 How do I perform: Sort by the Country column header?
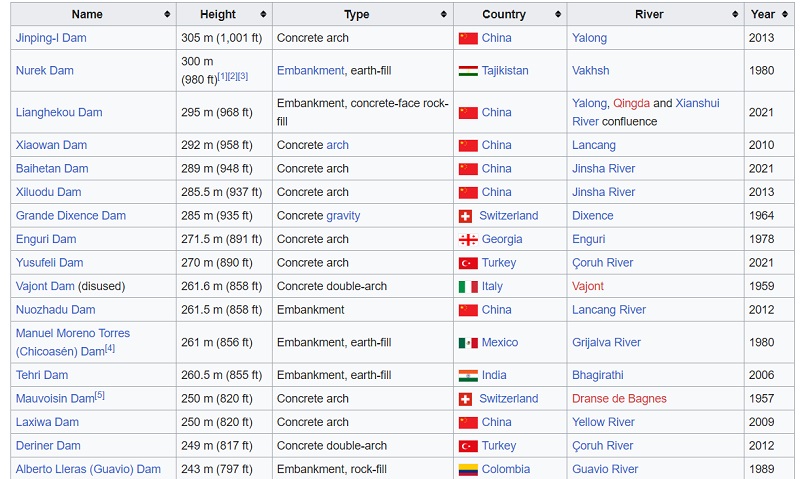tap(504, 14)
